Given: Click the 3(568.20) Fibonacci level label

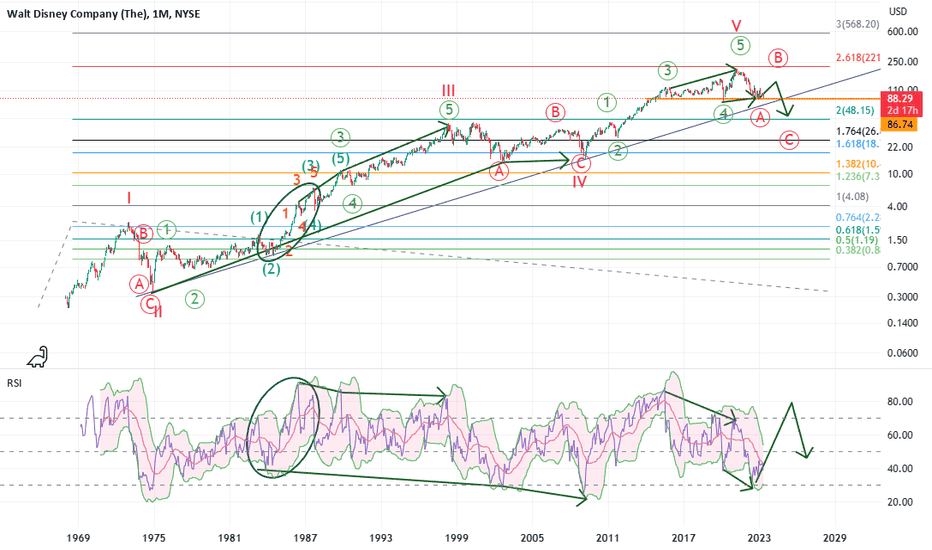Looking at the screenshot, I should [x=857, y=24].
